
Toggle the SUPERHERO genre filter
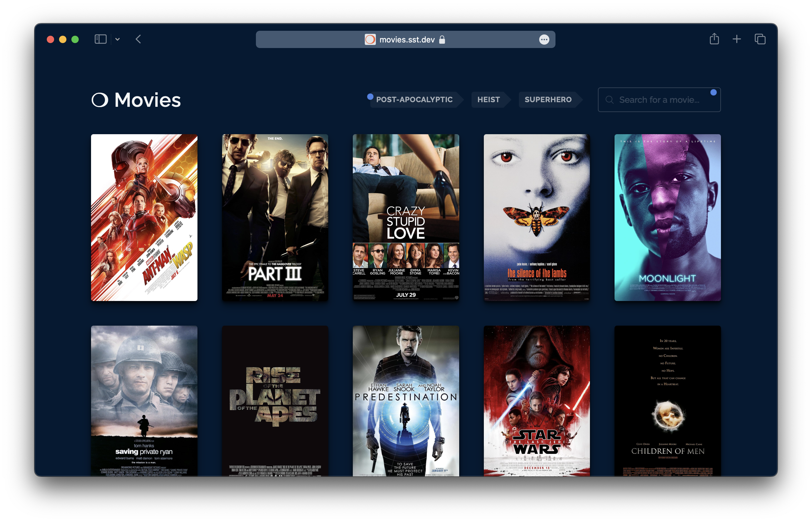pos(548,100)
